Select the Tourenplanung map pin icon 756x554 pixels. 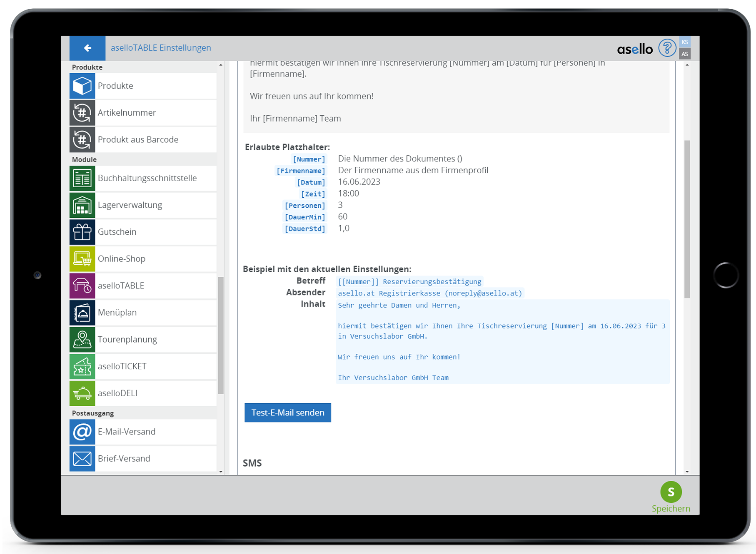tap(82, 340)
